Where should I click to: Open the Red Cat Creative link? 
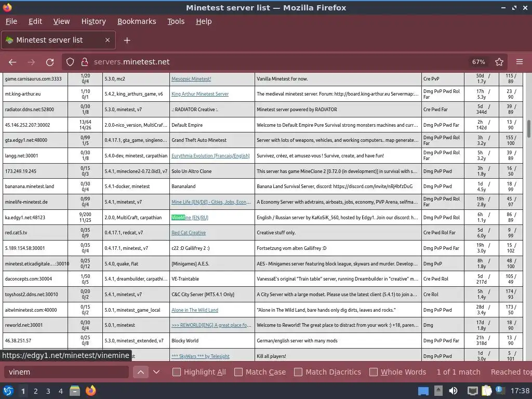(188, 233)
